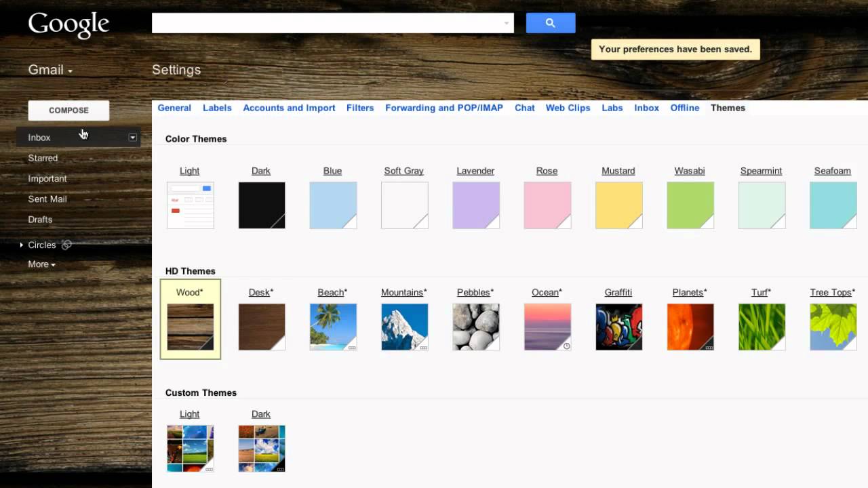This screenshot has height=488, width=868.
Task: Select the Soft Gray theme swatch
Action: click(x=405, y=205)
